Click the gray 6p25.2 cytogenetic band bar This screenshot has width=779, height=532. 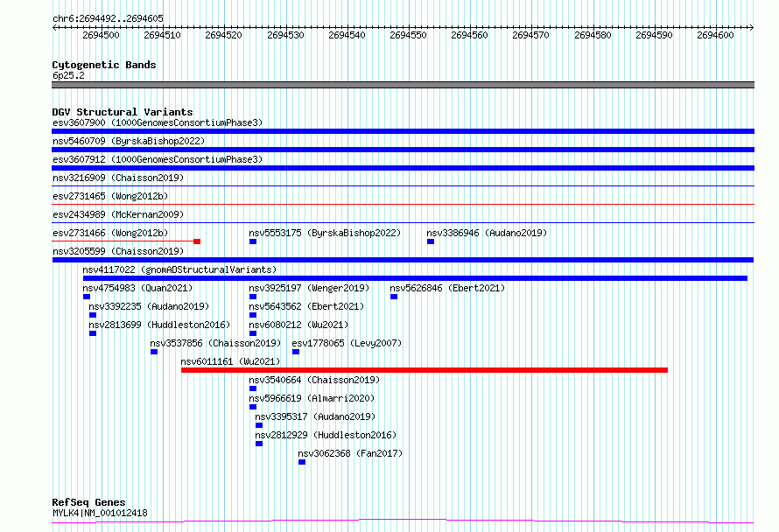tap(403, 85)
